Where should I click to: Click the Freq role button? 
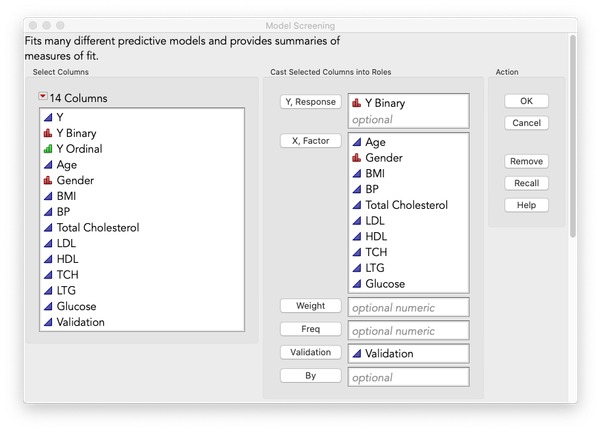coord(311,329)
